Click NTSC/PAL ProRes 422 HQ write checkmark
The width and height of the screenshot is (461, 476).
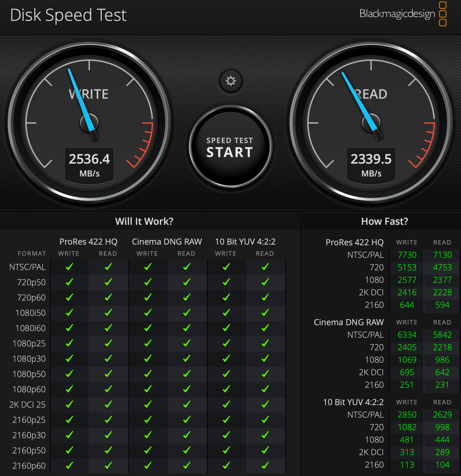[x=69, y=267]
